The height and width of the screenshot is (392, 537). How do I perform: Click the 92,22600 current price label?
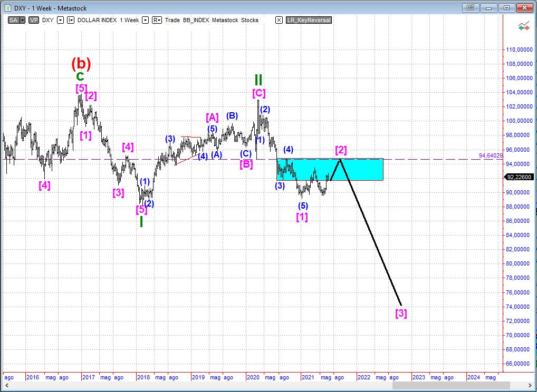pyautogui.click(x=518, y=178)
